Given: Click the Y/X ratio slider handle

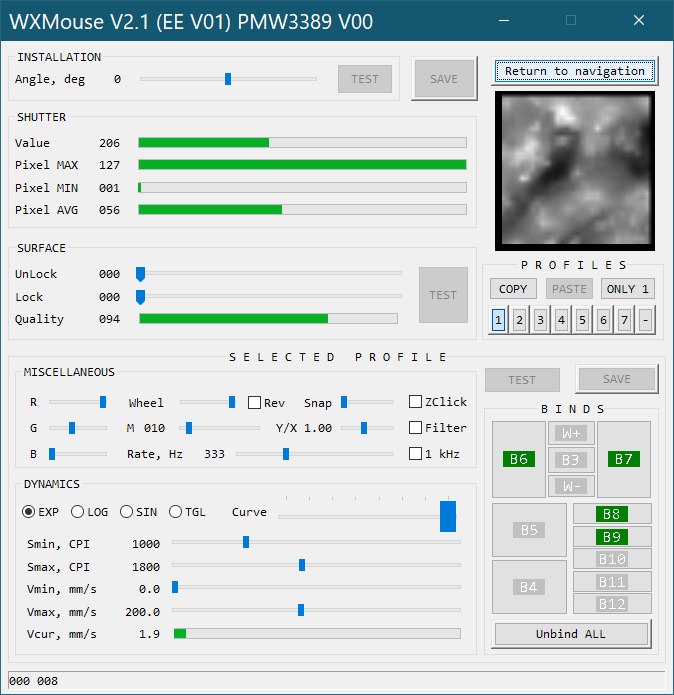Looking at the screenshot, I should pos(364,428).
